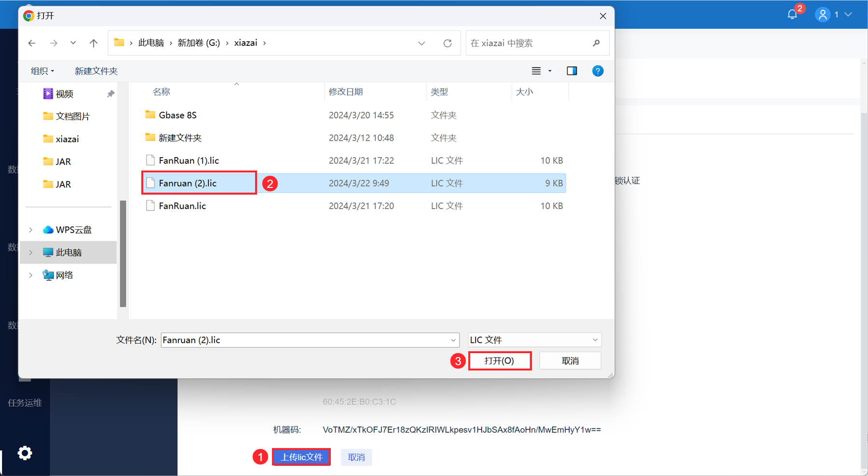Click 新建文件夹 in the toolbar

[x=96, y=71]
